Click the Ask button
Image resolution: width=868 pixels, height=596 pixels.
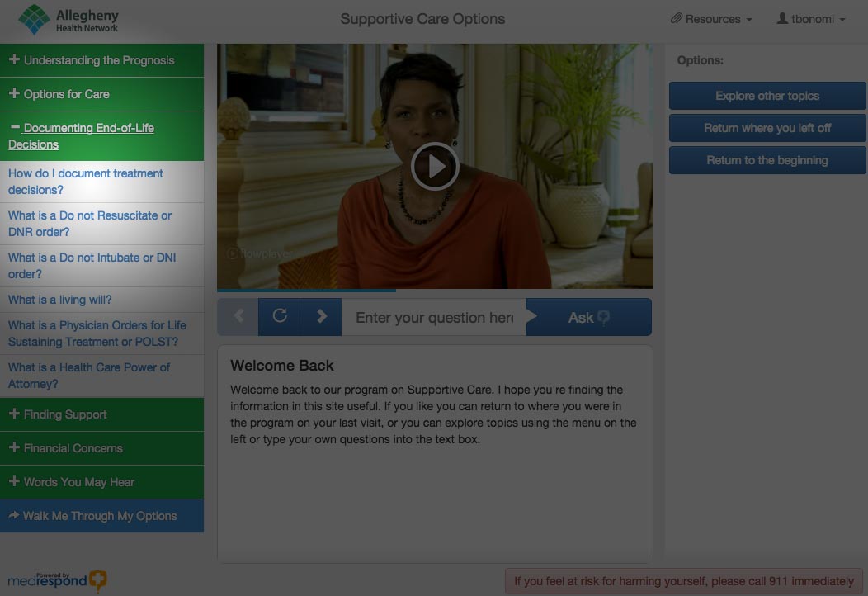coord(588,318)
